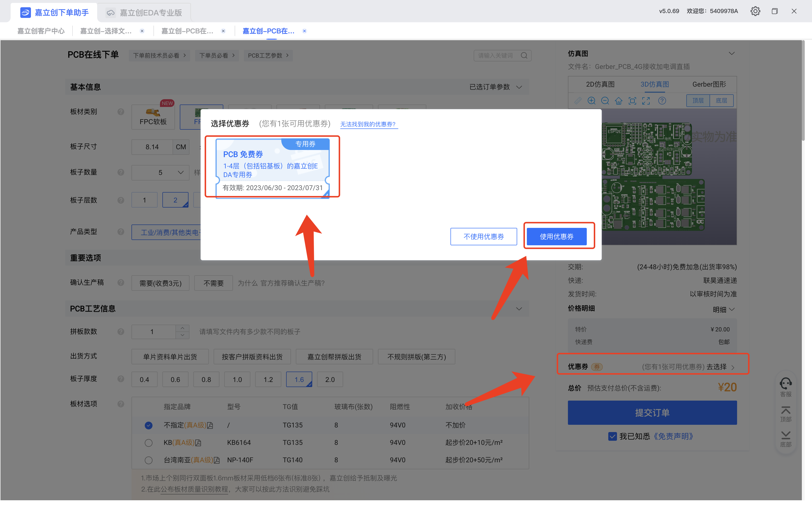Switch to the 3D仿真图 tab
Viewport: 812px width, 508px height.
[655, 84]
